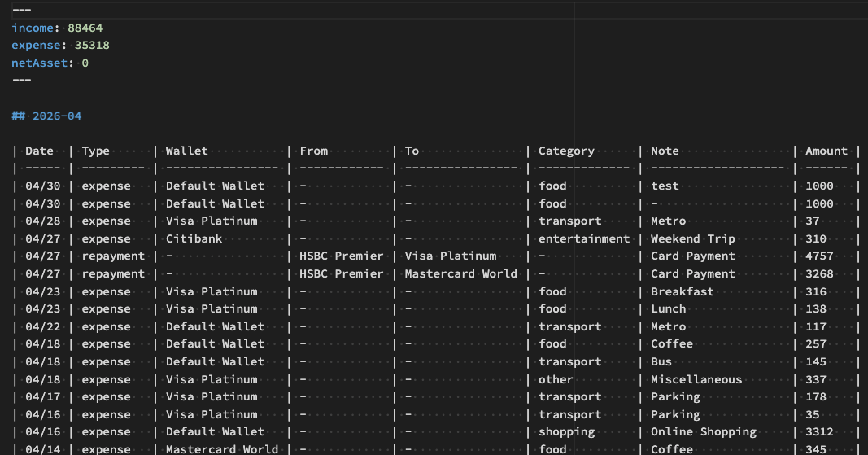The width and height of the screenshot is (868, 455).
Task: Click 'Metro' in the 04/28 row
Action: [669, 221]
